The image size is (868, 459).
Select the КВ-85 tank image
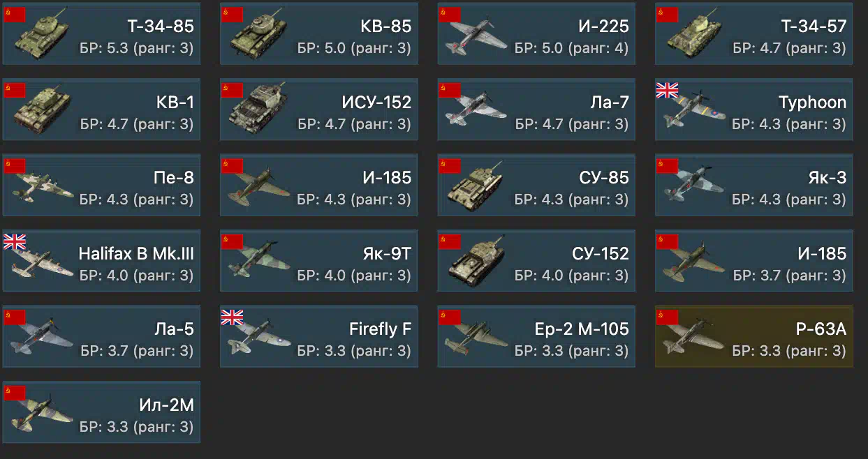[260, 35]
